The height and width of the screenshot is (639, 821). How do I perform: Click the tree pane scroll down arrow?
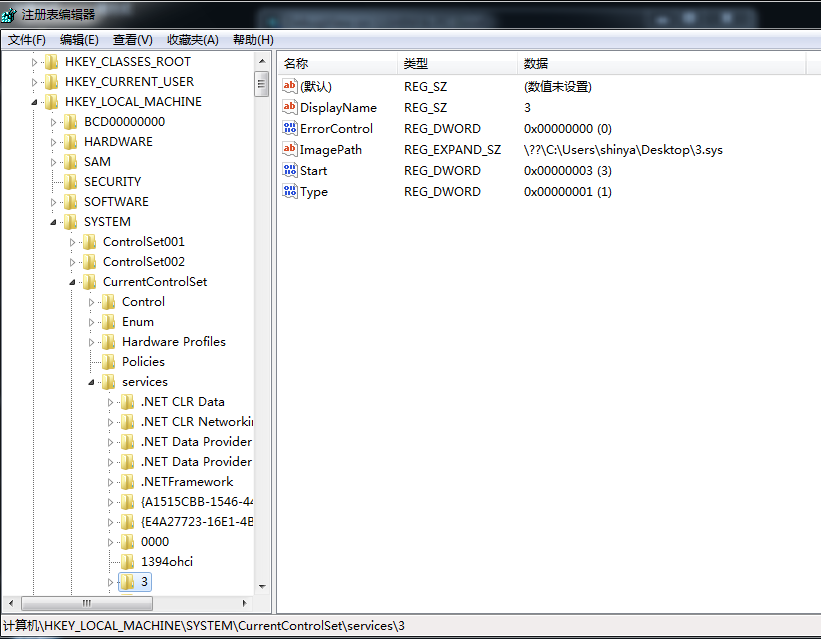tap(262, 587)
